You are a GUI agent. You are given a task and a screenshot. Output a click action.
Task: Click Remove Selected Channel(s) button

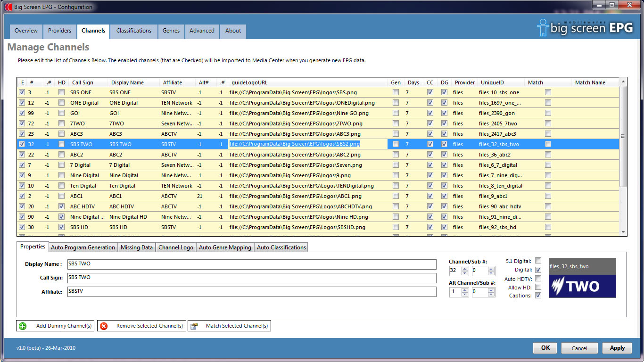[x=142, y=326]
